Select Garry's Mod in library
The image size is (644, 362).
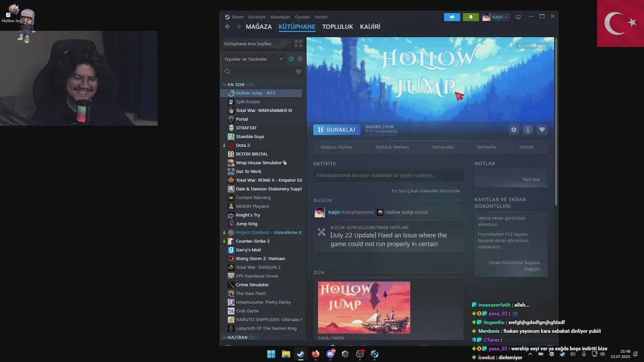[x=262, y=250]
